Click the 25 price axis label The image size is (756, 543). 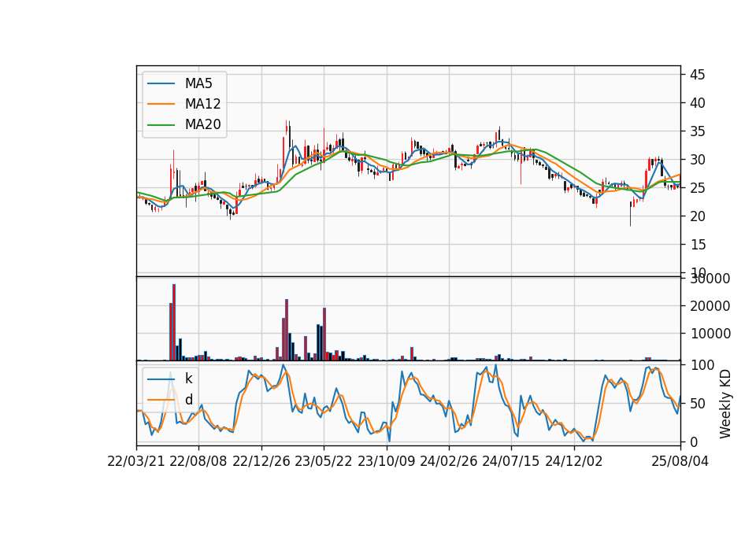pyautogui.click(x=697, y=188)
